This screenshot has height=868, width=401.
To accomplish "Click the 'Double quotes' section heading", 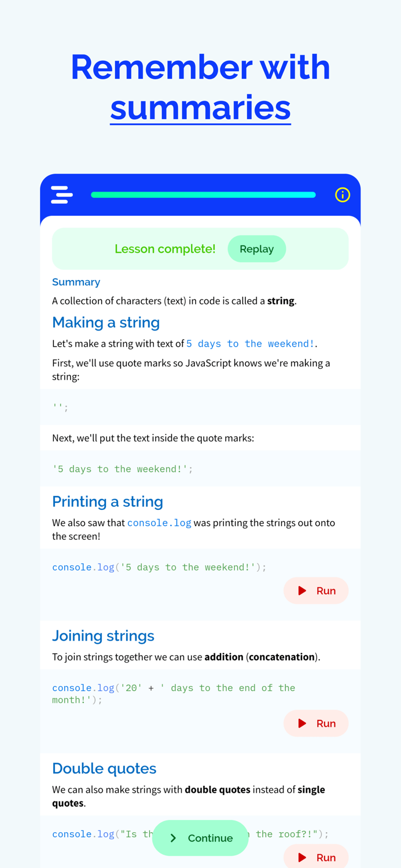I will pyautogui.click(x=104, y=768).
